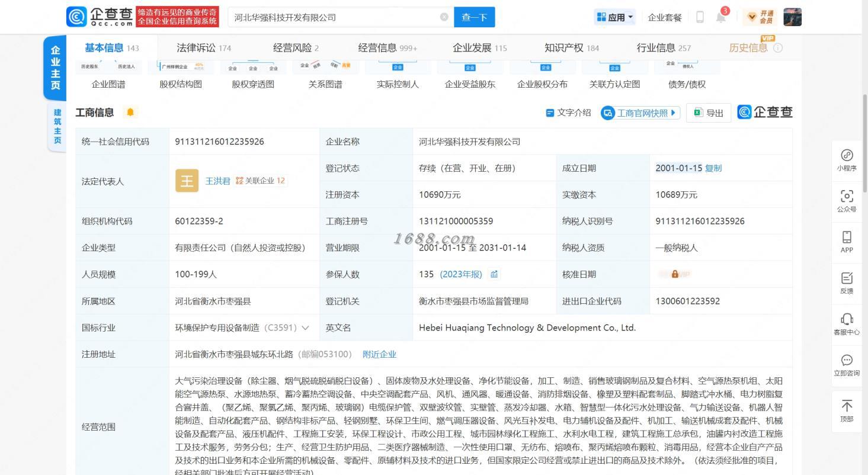Click English name Hebei Huaqiang Technology
This screenshot has width=868, height=475.
[527, 328]
